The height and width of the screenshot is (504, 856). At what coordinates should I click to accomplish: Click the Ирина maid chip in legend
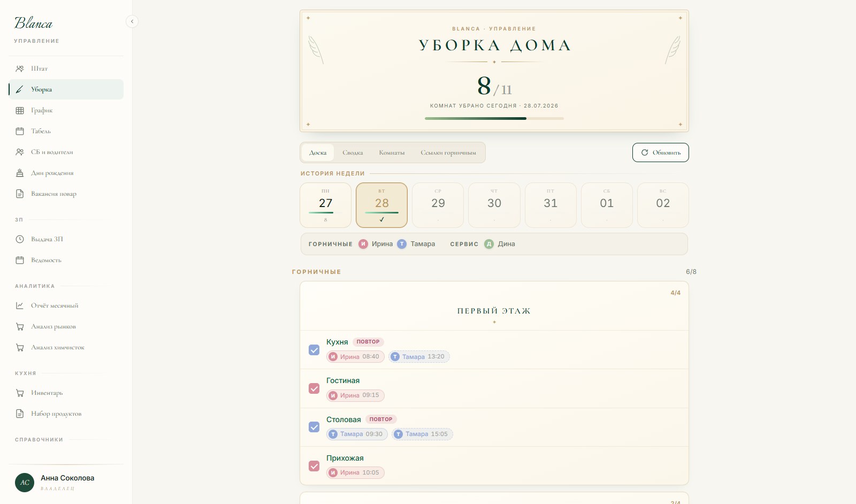coord(376,244)
